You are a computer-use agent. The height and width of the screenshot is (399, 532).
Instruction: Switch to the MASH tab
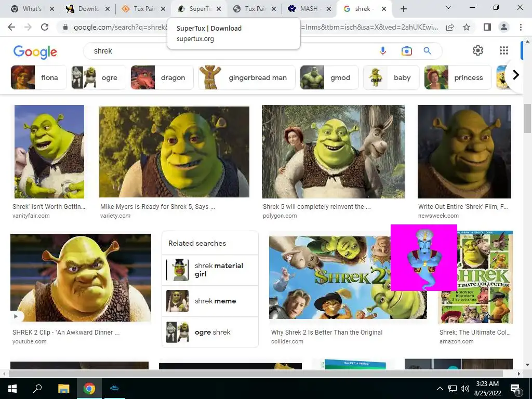click(309, 9)
